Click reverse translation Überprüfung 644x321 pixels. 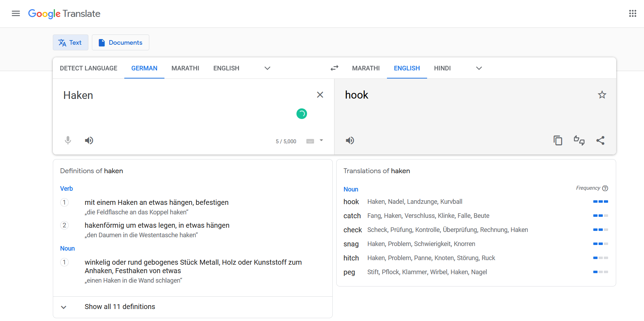tap(459, 230)
